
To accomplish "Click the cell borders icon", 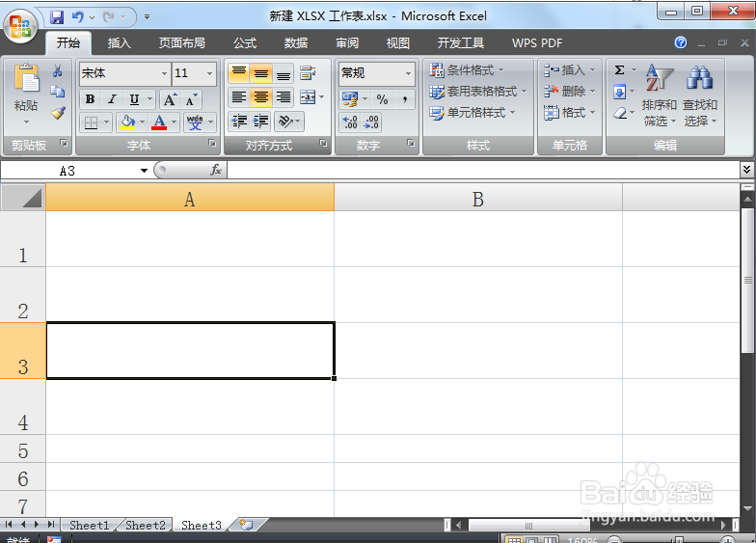I will tap(91, 122).
